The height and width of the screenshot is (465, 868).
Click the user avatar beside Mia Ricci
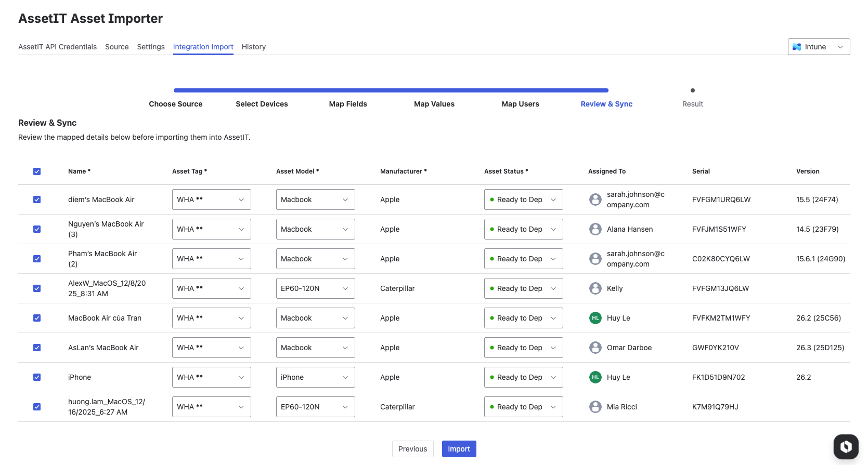(x=595, y=407)
